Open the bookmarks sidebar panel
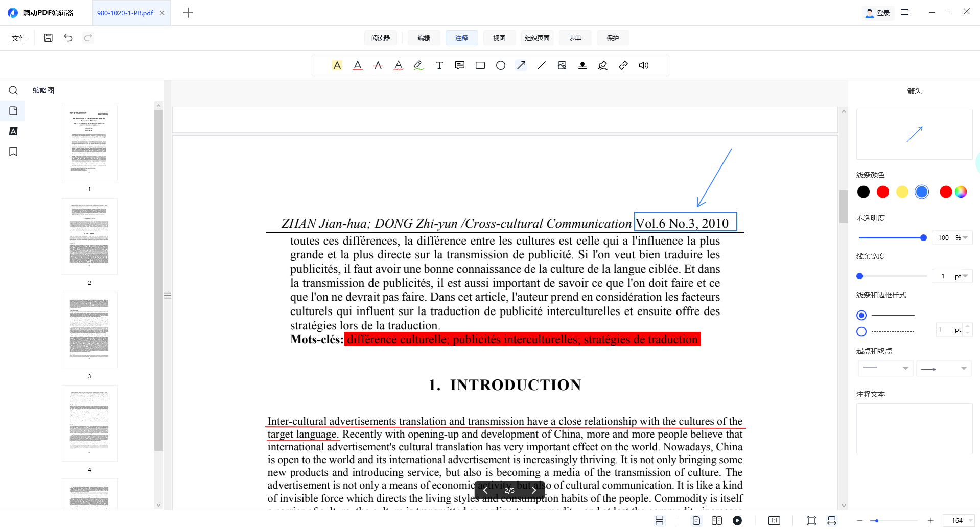980x529 pixels. click(13, 152)
